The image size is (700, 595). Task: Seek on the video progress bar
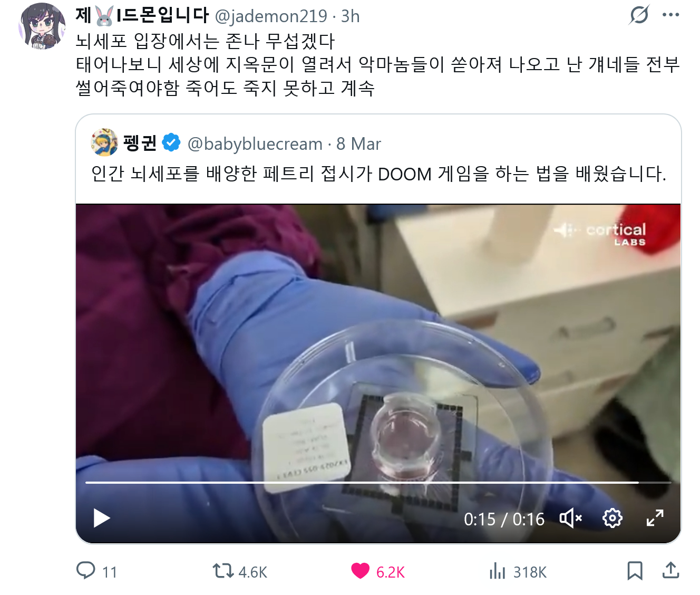click(378, 482)
